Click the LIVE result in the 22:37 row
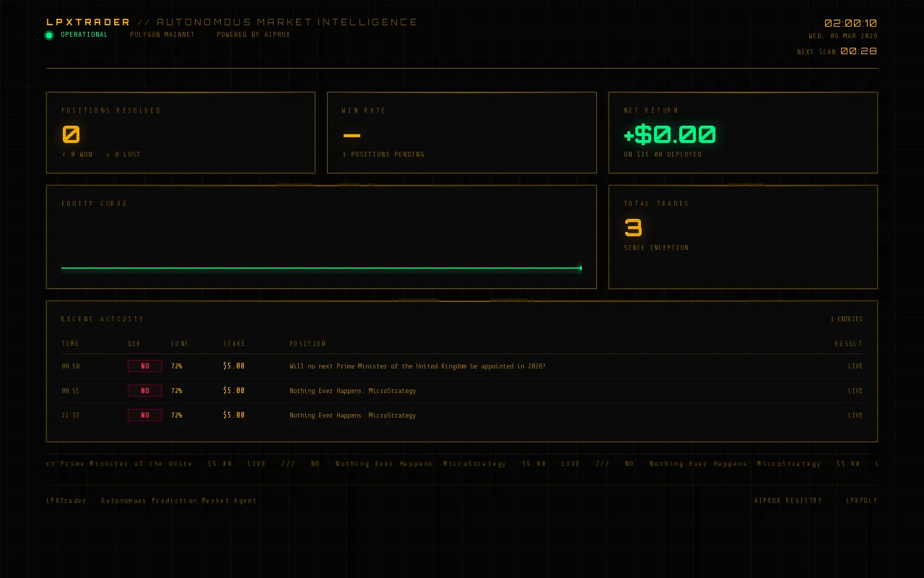 855,415
